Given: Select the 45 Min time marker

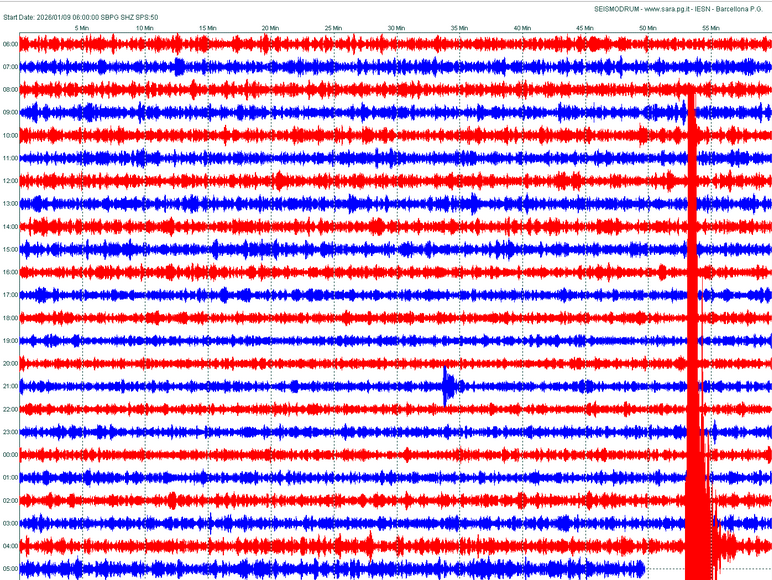Looking at the screenshot, I should (x=585, y=28).
